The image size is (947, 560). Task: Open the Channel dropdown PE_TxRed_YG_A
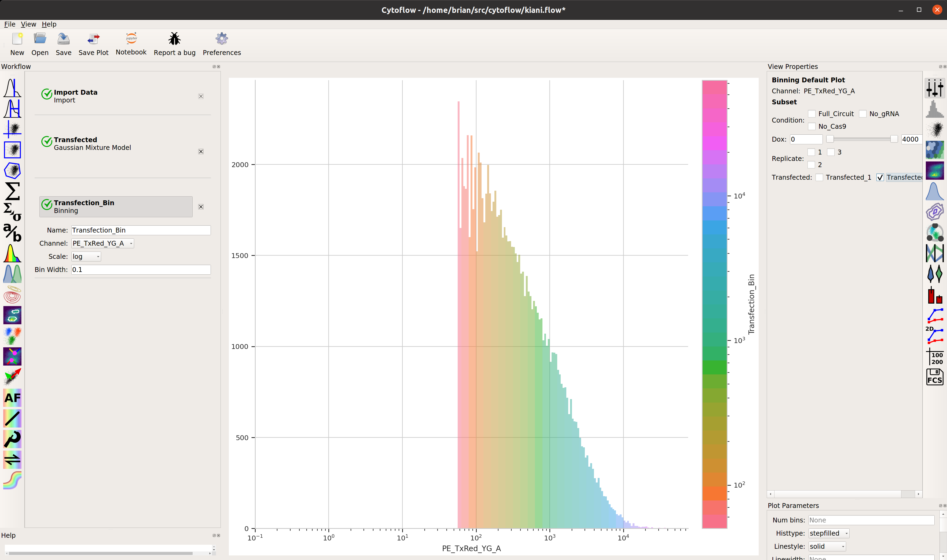103,244
